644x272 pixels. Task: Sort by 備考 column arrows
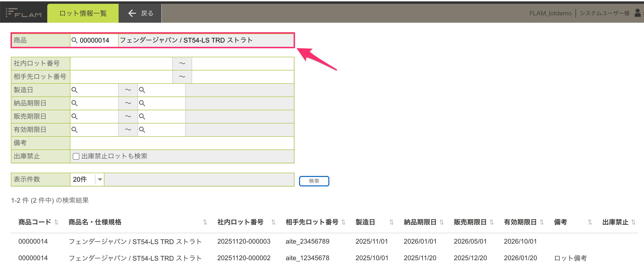click(x=590, y=222)
